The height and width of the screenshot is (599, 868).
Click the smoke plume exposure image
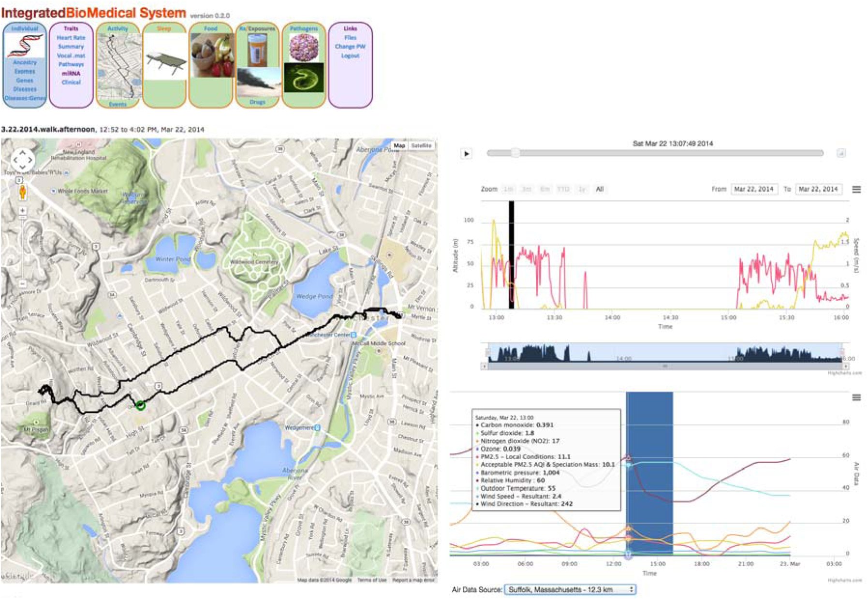tap(258, 82)
